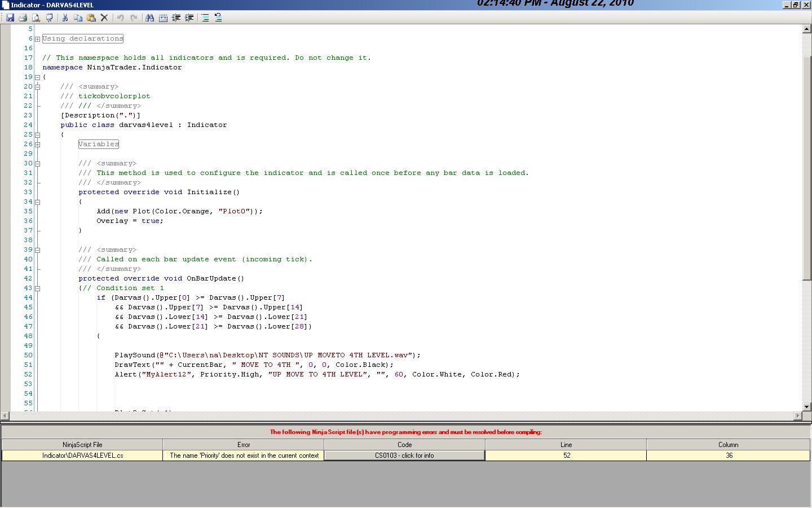Image resolution: width=812 pixels, height=508 pixels.
Task: Place cursor on 'namespace NinjaTrader.Indicator' line
Action: pyautogui.click(x=112, y=67)
